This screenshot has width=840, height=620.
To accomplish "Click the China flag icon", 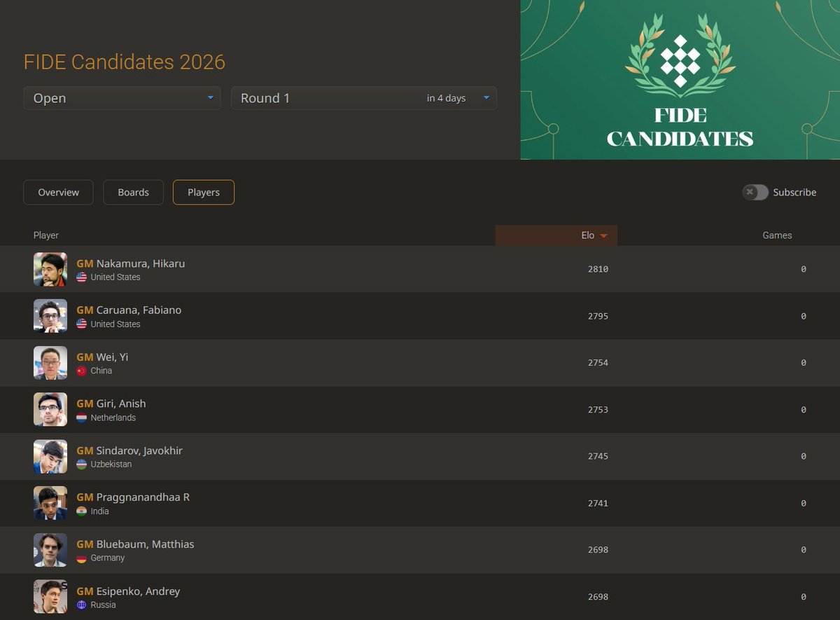I will click(82, 371).
